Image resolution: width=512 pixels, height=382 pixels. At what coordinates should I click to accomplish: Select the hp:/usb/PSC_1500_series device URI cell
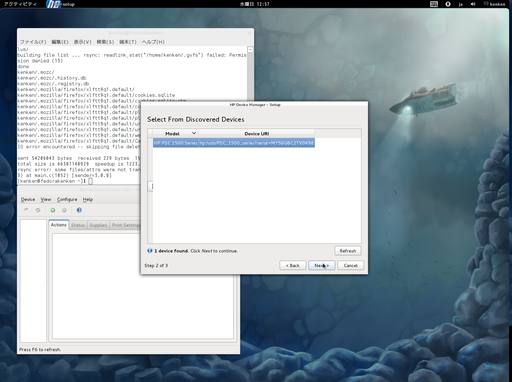point(257,143)
